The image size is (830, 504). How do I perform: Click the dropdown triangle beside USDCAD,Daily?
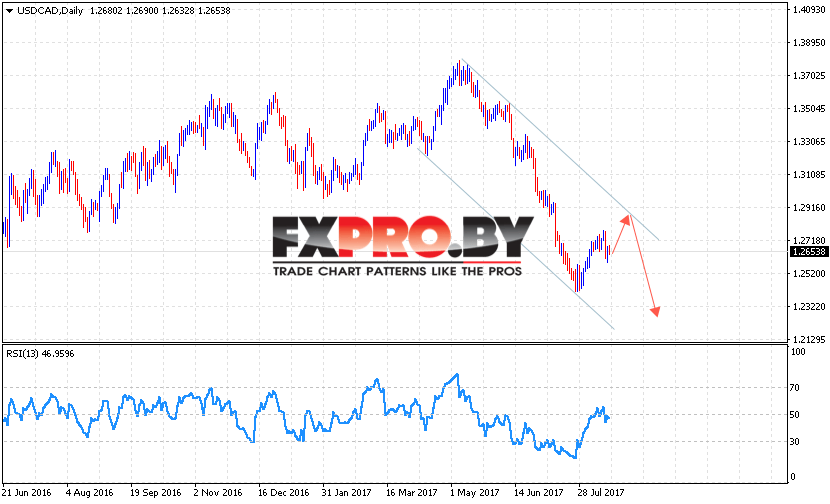pos(9,11)
